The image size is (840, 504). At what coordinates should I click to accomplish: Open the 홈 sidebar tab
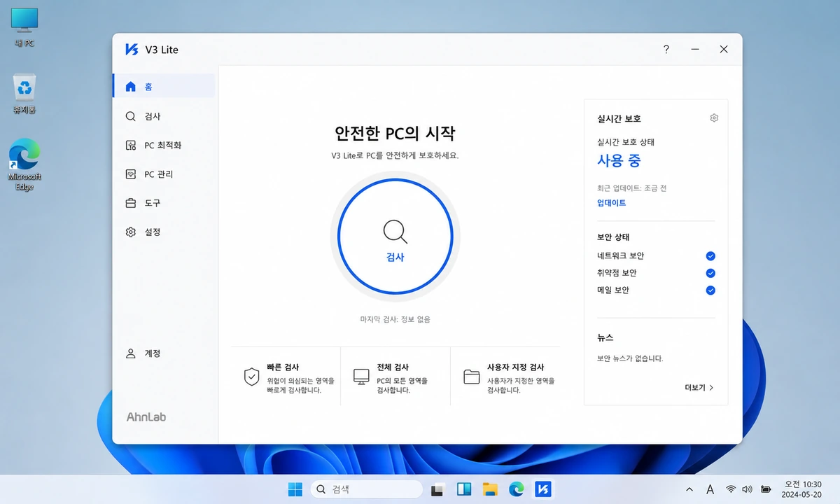[x=164, y=87]
